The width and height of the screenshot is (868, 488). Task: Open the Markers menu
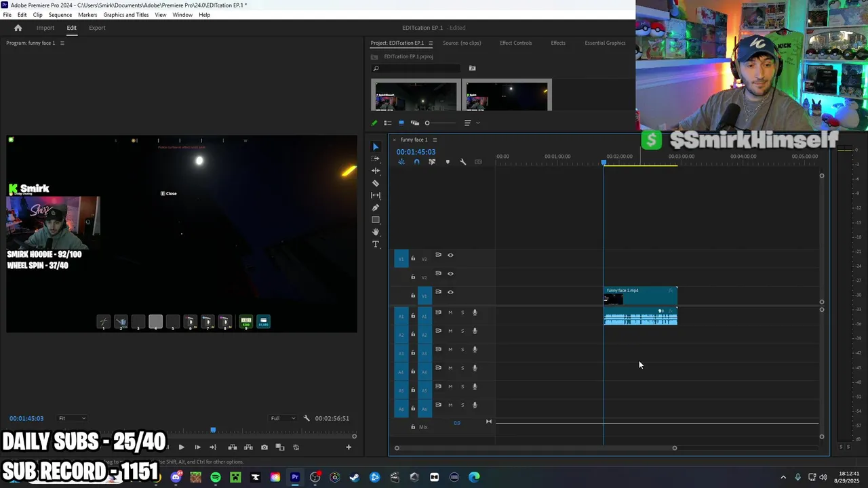[x=87, y=15]
